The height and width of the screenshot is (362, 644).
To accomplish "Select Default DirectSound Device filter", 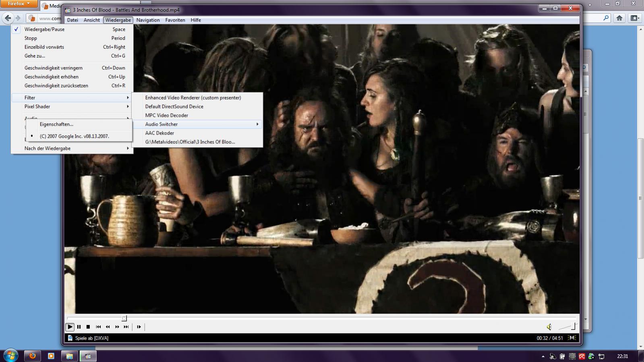I will 197,107.
